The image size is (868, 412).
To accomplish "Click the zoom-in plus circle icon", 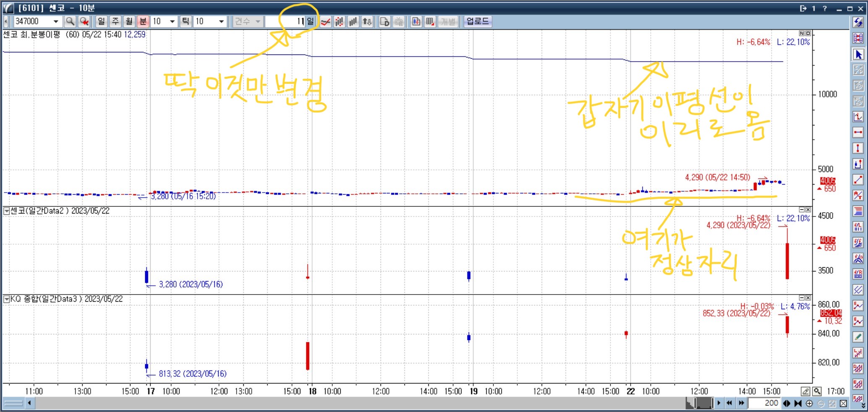I will coord(809,403).
